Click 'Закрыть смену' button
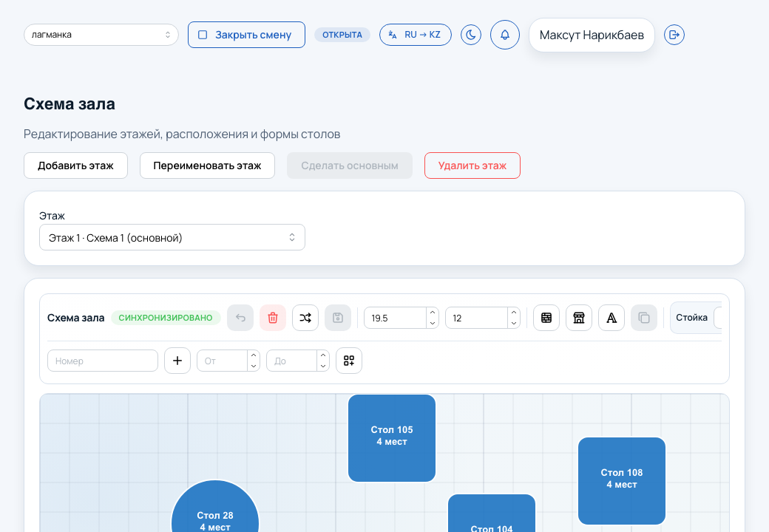The height and width of the screenshot is (532, 769). tap(246, 35)
